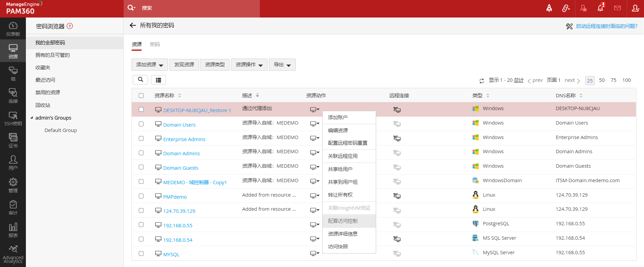Image resolution: width=644 pixels, height=267 pixels.
Task: Collapse the admin's Groups tree node
Action: (32, 118)
